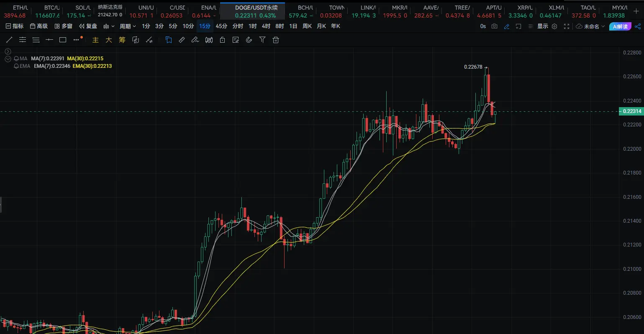Click the candlestick pattern tool icon
The image size is (644, 334).
tap(209, 40)
